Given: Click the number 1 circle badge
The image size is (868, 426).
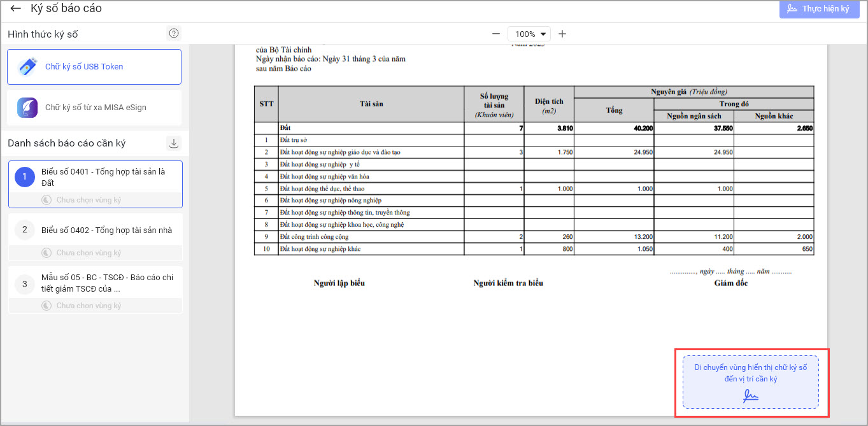Looking at the screenshot, I should point(25,177).
